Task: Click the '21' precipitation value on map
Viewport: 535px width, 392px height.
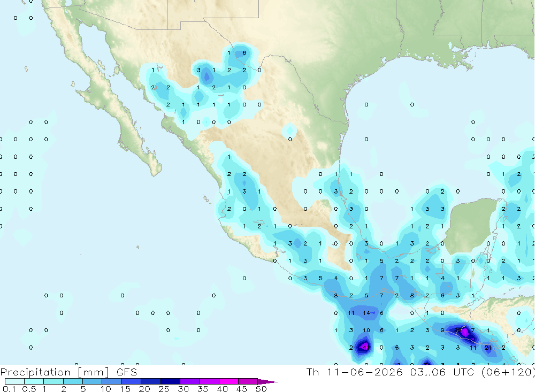Action: pos(488,348)
